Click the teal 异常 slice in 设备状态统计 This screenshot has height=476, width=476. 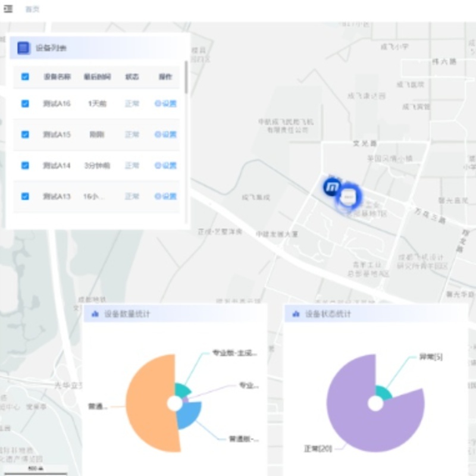coord(383,392)
